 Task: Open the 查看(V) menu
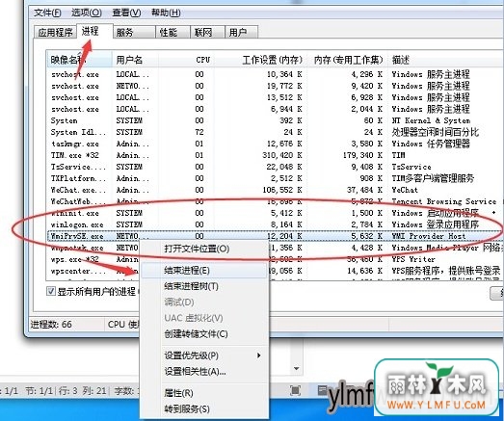click(x=126, y=13)
